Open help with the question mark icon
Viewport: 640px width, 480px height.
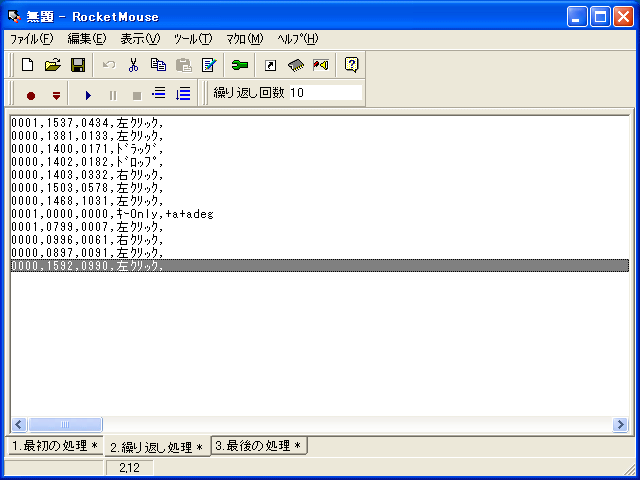351,65
